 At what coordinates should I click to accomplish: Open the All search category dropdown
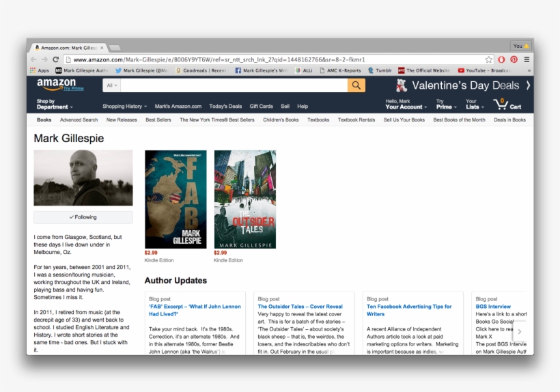(x=112, y=85)
